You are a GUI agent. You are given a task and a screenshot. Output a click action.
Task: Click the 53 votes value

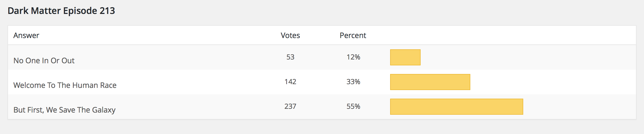(290, 57)
